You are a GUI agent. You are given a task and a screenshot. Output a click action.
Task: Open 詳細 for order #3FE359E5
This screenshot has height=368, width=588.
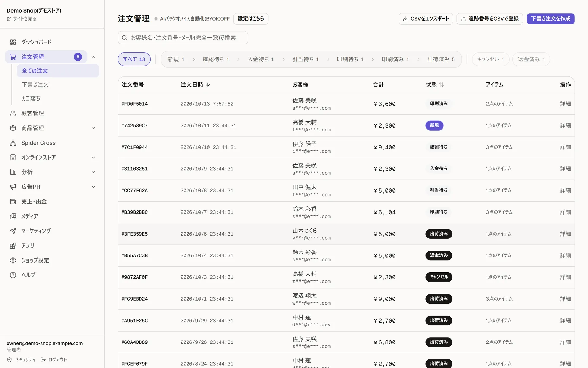(565, 234)
